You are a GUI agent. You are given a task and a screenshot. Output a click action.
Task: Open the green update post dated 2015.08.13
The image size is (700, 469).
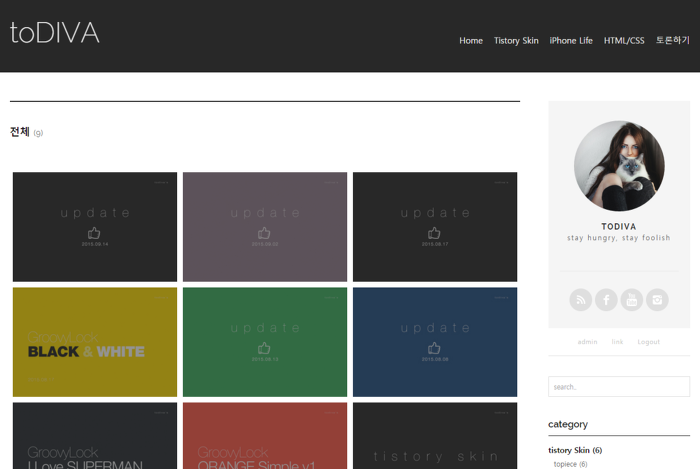(x=265, y=342)
